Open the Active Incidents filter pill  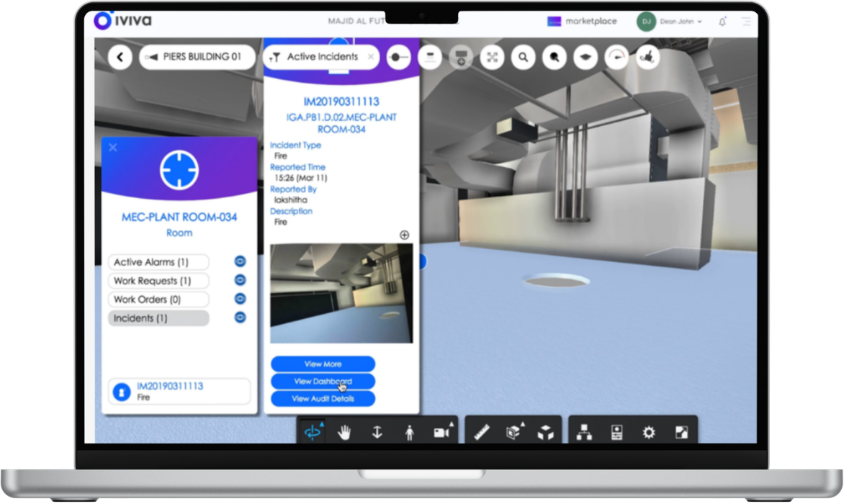(x=321, y=57)
